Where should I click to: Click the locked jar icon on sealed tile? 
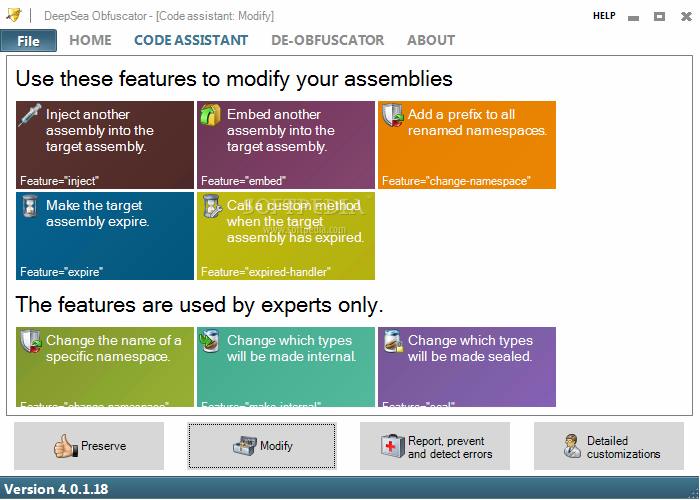(393, 341)
